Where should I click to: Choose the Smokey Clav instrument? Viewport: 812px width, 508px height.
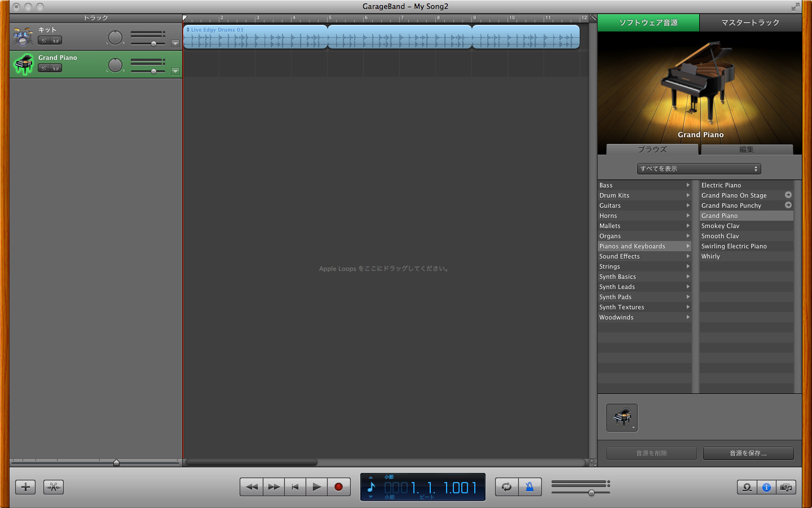747,226
